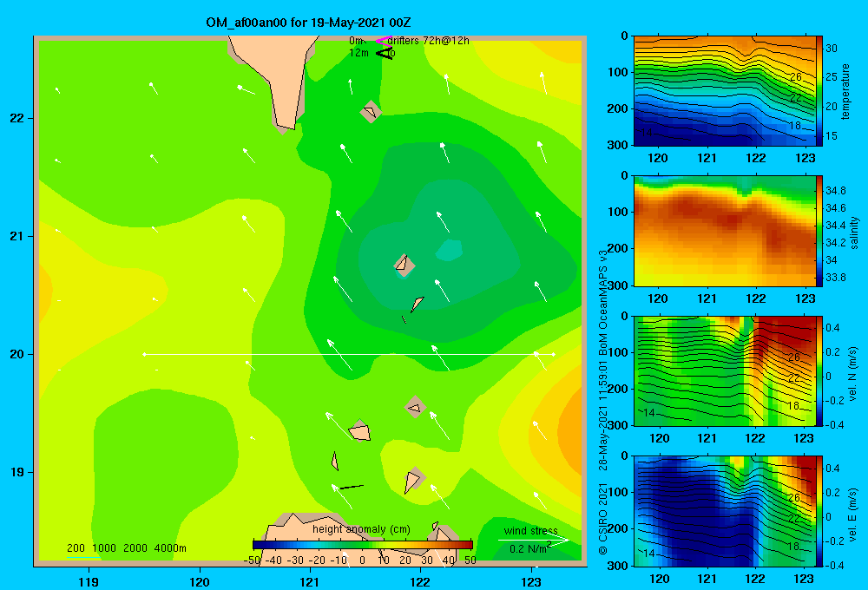Click longitude label 120 below main map
This screenshot has width=868, height=590.
(x=200, y=581)
